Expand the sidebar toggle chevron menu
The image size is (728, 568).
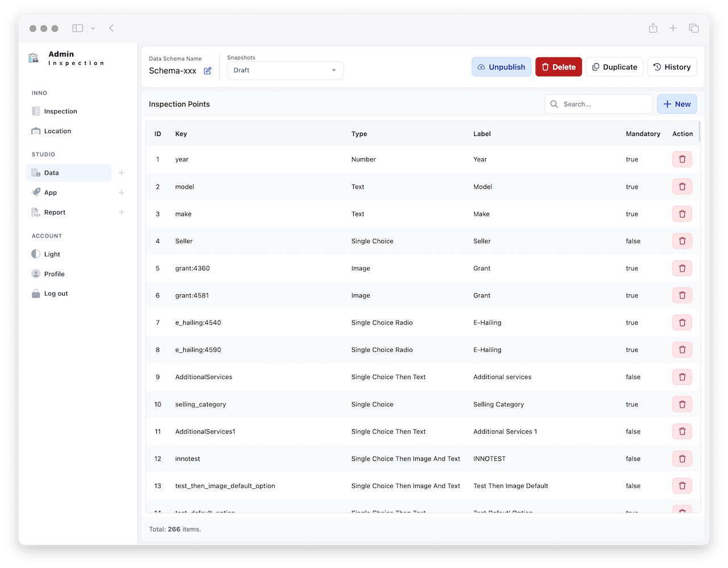(93, 28)
